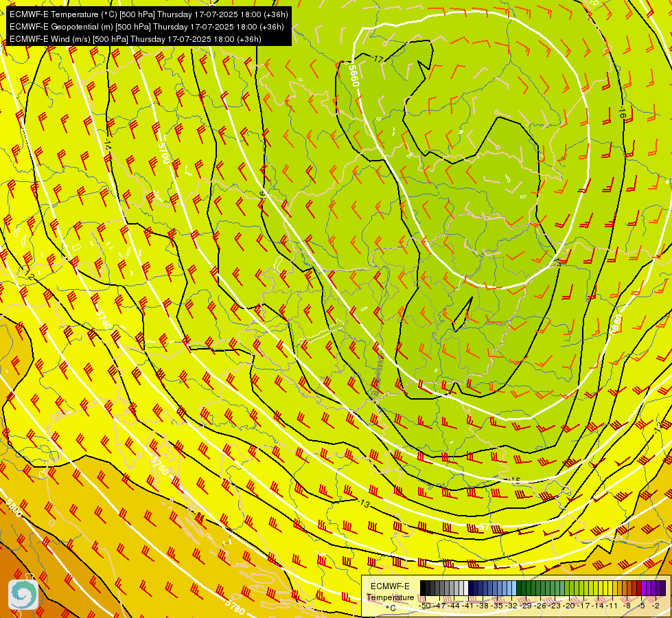The image size is (672, 618).
Task: Click the -26 legend value
Action: click(540, 606)
